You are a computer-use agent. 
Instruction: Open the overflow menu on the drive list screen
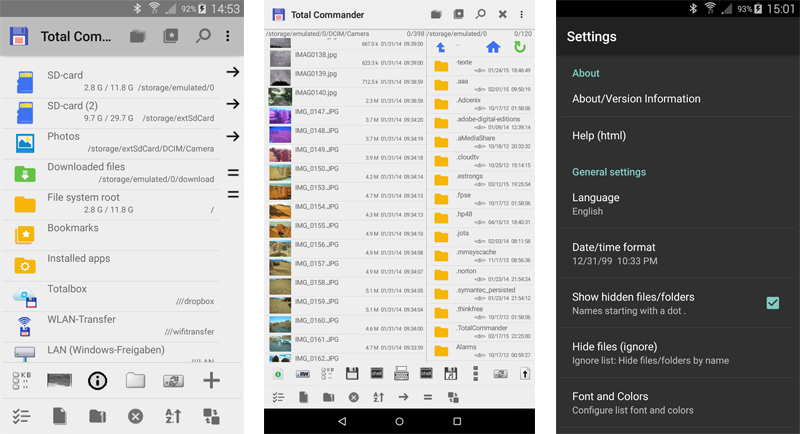click(x=228, y=36)
